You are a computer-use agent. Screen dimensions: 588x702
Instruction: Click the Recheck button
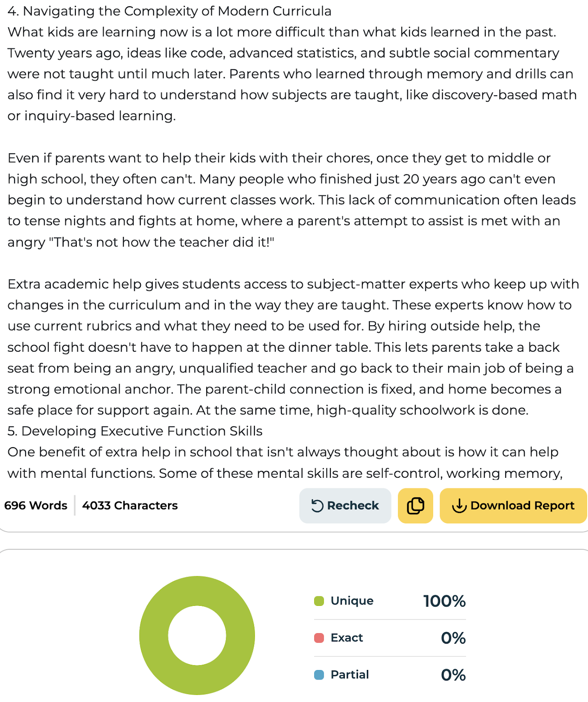coord(345,505)
